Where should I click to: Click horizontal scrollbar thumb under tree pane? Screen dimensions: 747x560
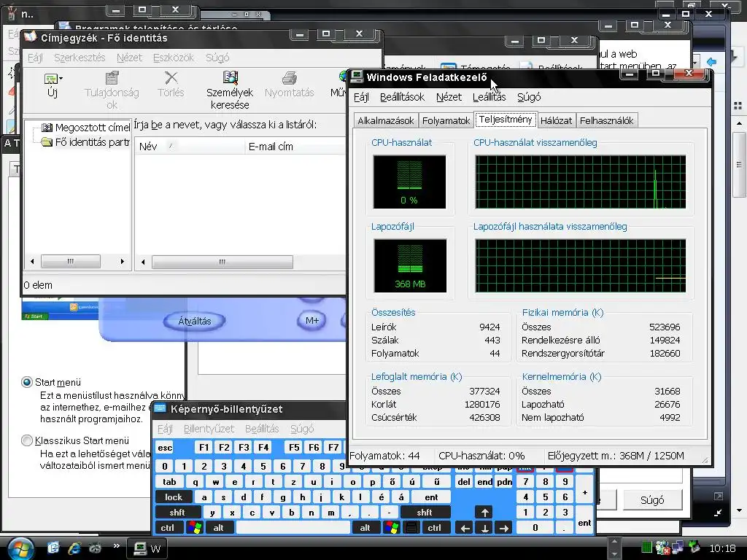[71, 262]
